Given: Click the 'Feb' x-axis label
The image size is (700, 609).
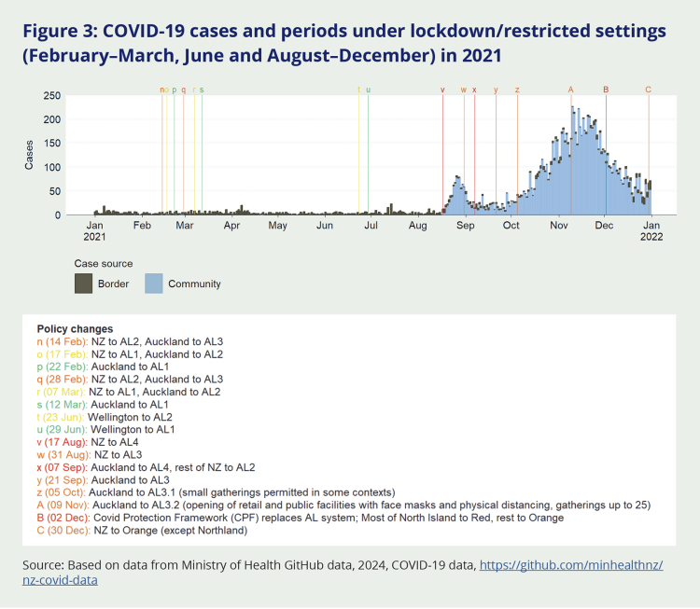Looking at the screenshot, I should (x=142, y=226).
